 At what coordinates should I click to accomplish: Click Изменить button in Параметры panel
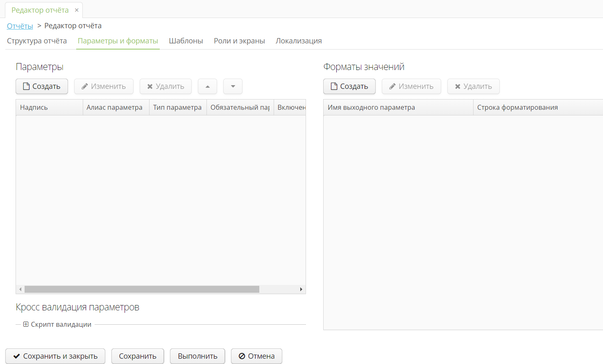(104, 86)
